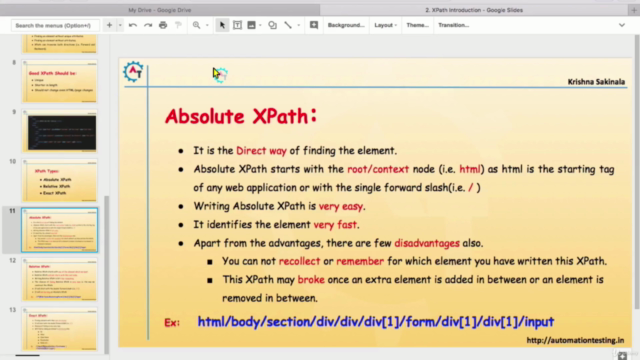
Task: Click the Insert image icon
Action: tap(251, 25)
